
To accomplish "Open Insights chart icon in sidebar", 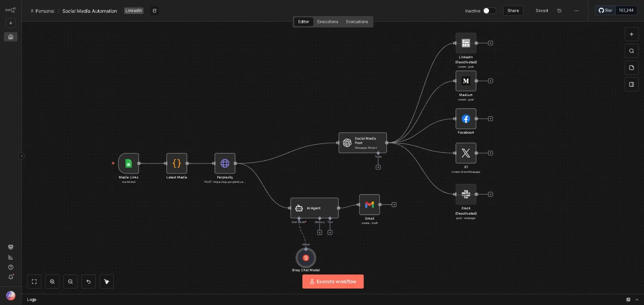I will coord(11,257).
